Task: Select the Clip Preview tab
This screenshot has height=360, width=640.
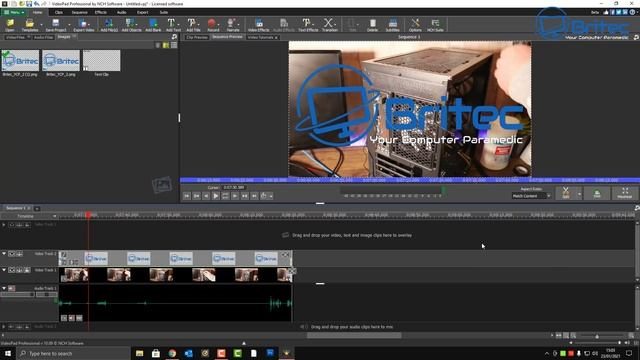Action: click(x=197, y=37)
